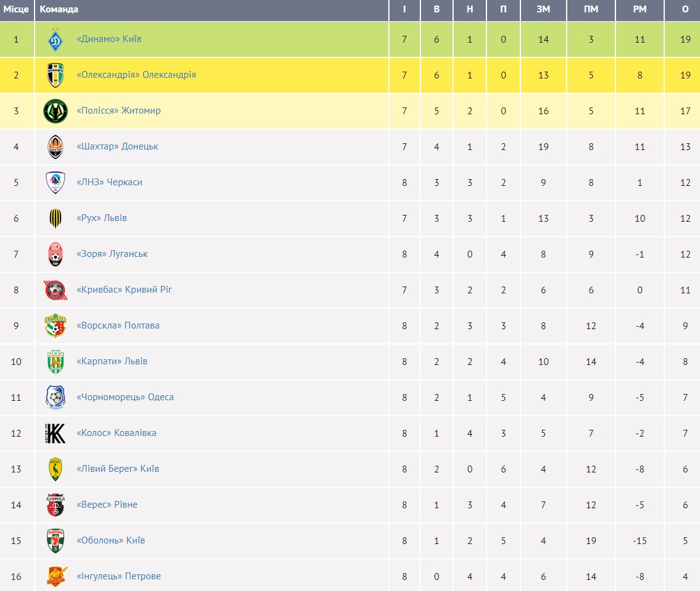Click the «РМ» goal difference header
Image resolution: width=700 pixels, height=591 pixels.
click(x=640, y=10)
